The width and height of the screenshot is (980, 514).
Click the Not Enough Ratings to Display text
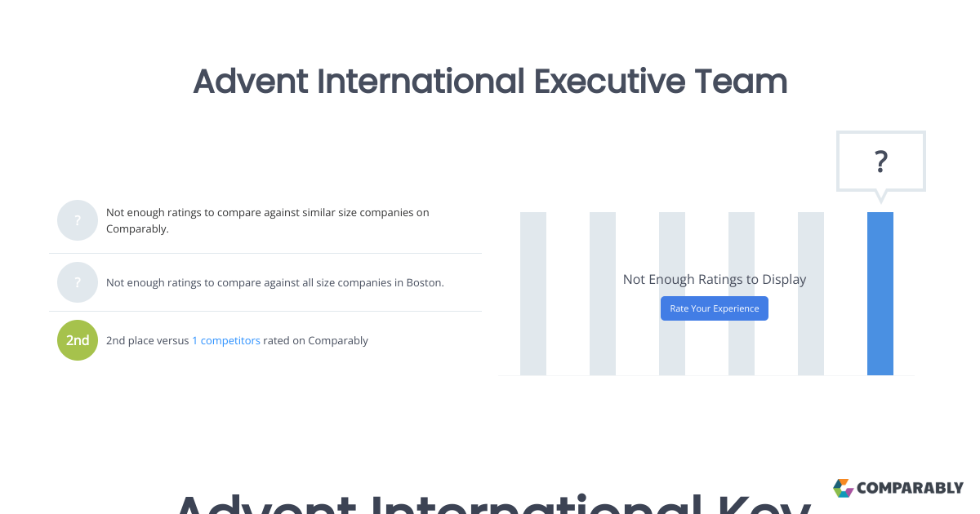(715, 279)
